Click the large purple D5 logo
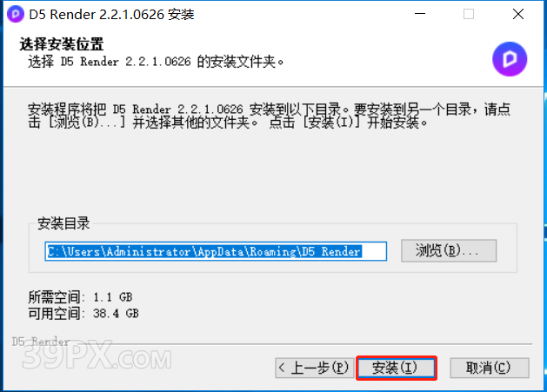 click(x=510, y=59)
